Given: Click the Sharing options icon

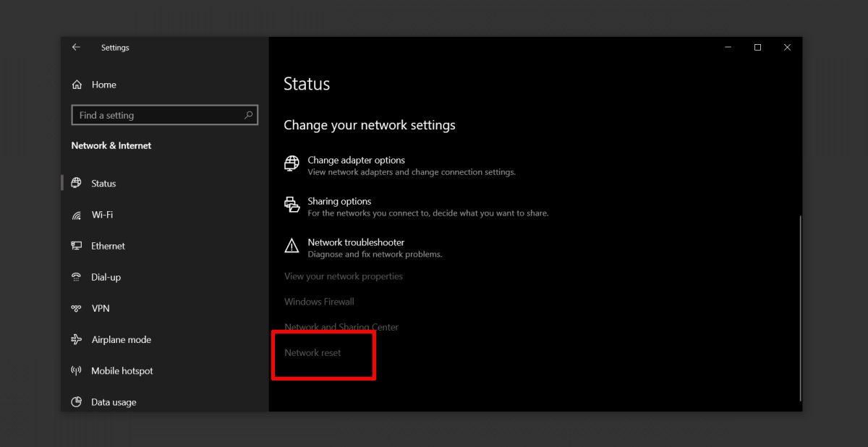Looking at the screenshot, I should (x=292, y=205).
